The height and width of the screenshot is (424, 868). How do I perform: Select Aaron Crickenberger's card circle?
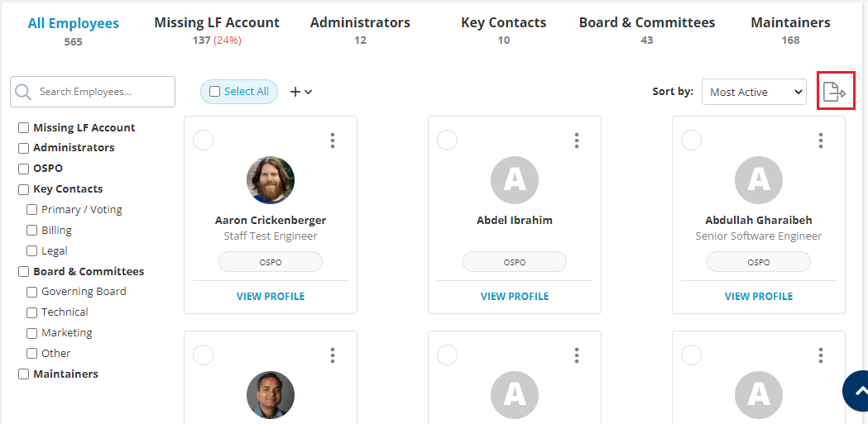(x=203, y=141)
